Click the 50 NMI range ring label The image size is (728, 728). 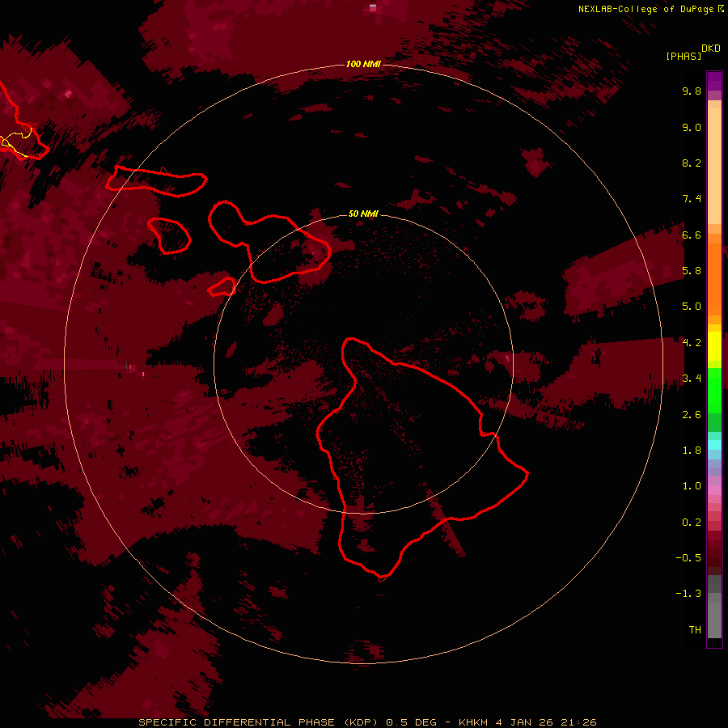pos(363,214)
